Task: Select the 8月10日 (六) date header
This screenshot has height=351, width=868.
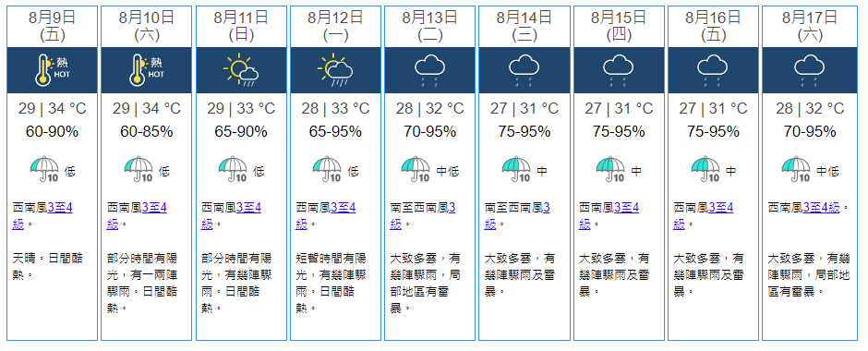Action: point(147,26)
